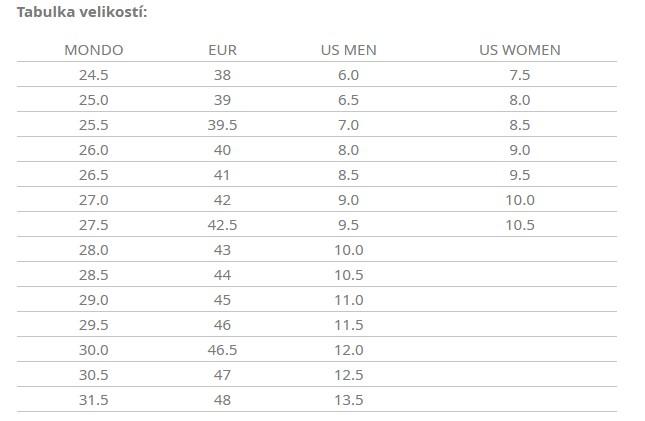Click the MONDO 30.0 value

click(x=94, y=350)
